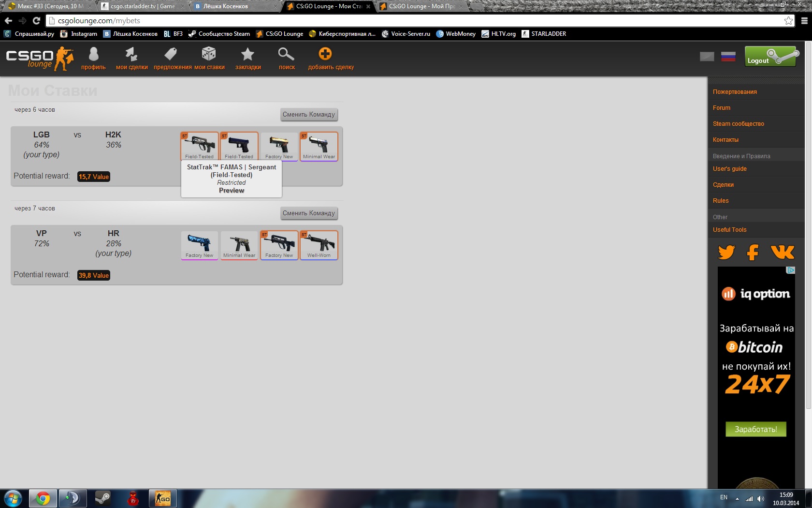
Task: Bookmark this page with the star icon
Action: coord(788,20)
